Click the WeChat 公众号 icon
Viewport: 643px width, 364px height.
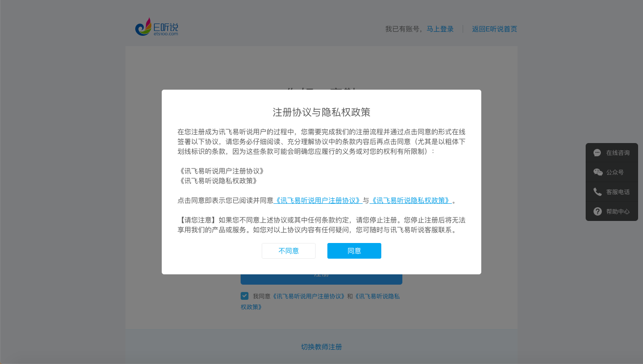click(598, 172)
